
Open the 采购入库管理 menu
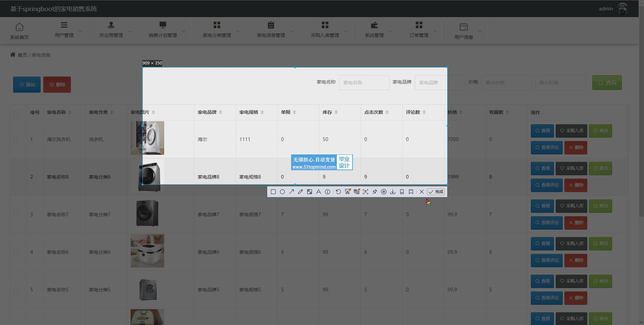(x=327, y=30)
